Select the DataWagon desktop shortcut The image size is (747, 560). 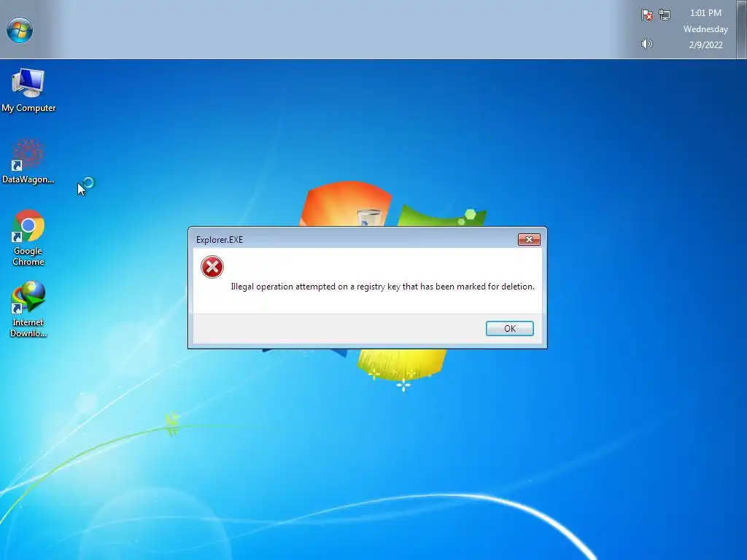[x=28, y=161]
